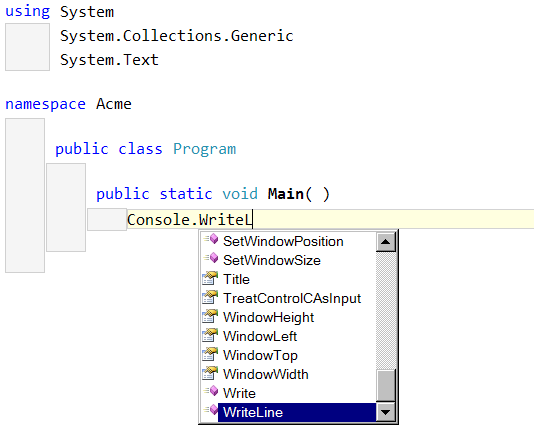Click the property icon beside WindowHeight
This screenshot has height=434, width=534.
point(210,316)
